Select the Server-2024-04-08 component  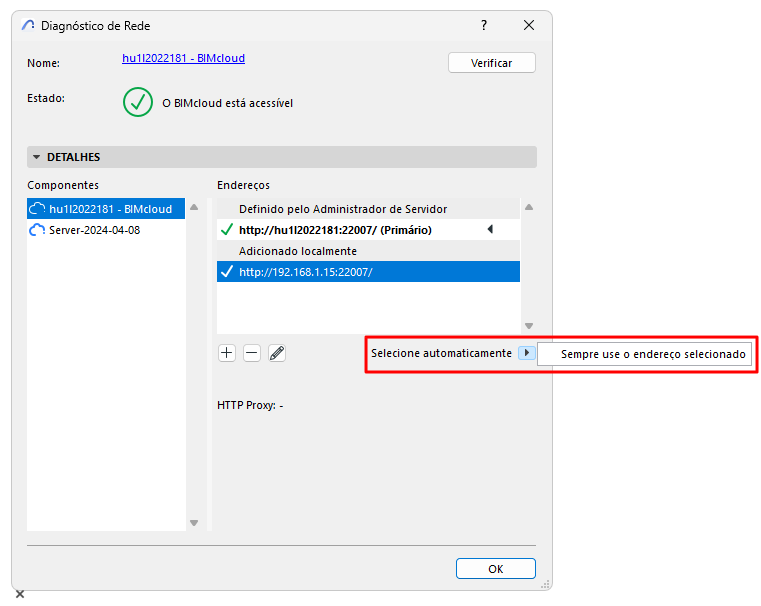[94, 230]
